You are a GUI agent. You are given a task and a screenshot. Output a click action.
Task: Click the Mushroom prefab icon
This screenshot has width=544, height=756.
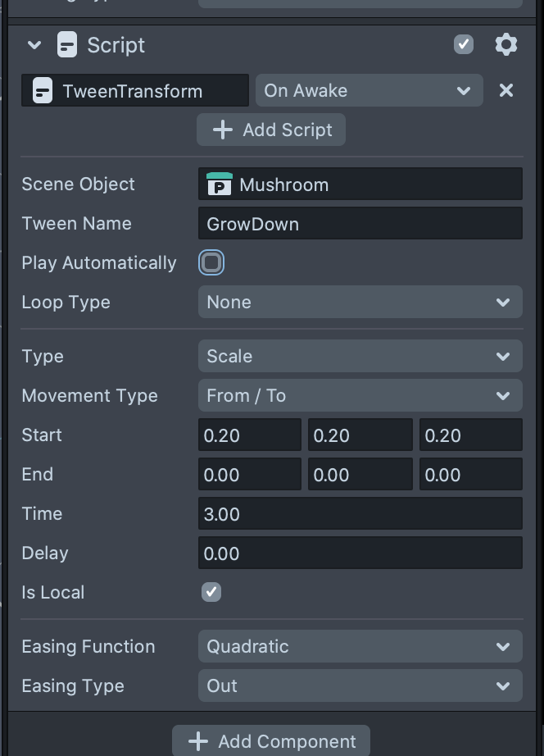coord(219,184)
